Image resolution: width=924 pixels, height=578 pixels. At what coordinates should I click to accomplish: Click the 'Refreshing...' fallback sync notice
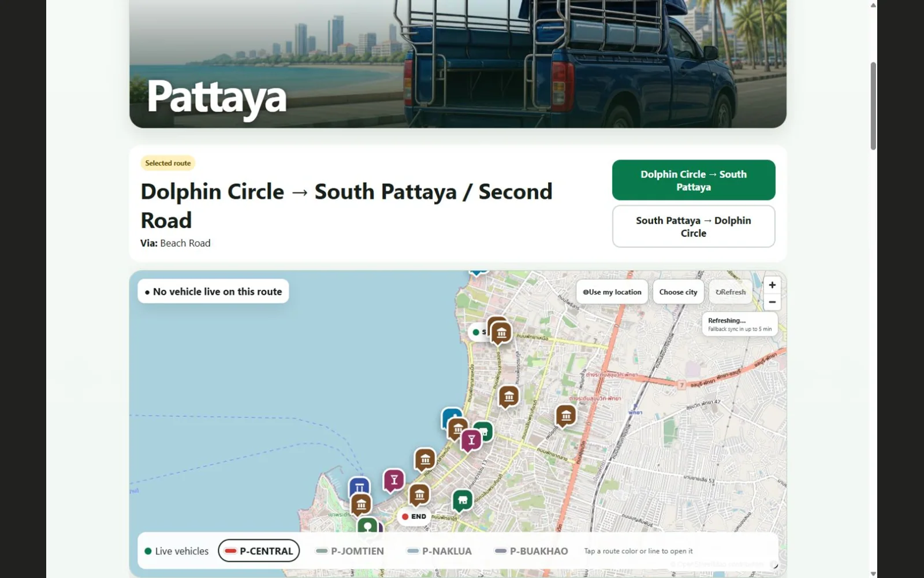pyautogui.click(x=740, y=324)
